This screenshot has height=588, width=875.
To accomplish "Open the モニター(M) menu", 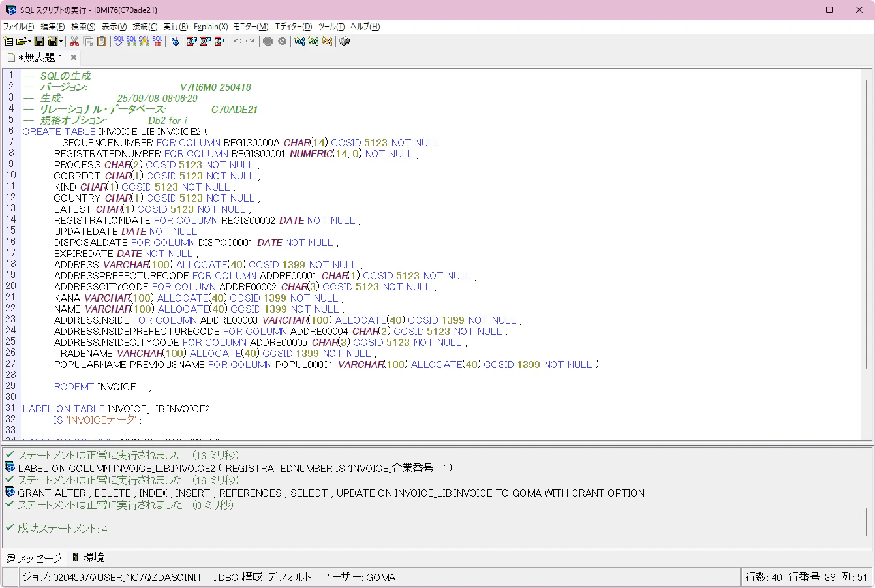I will click(x=251, y=27).
